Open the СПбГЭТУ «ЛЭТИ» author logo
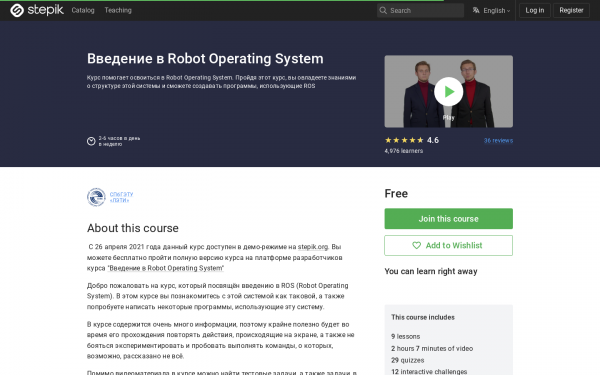The width and height of the screenshot is (600, 375). 96,197
